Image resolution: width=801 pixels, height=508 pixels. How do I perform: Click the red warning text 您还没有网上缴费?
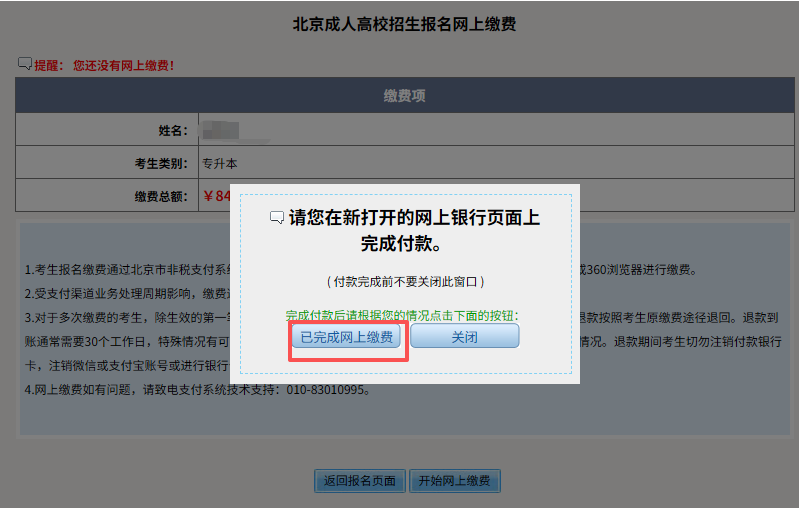pos(124,65)
